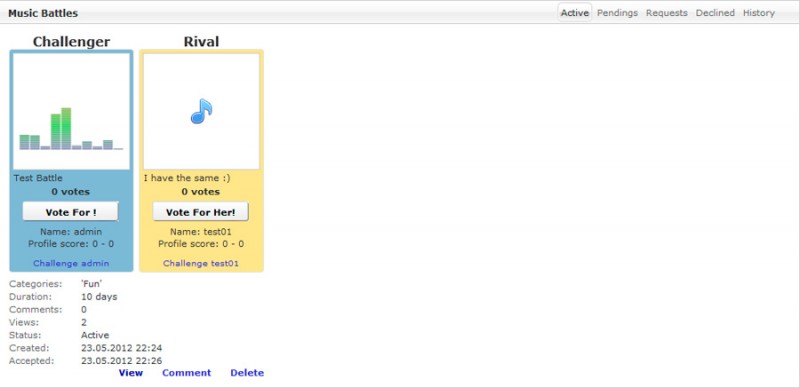Image resolution: width=800 pixels, height=388 pixels.
Task: Click the 'I have the same :)' caption
Action: pyautogui.click(x=187, y=178)
